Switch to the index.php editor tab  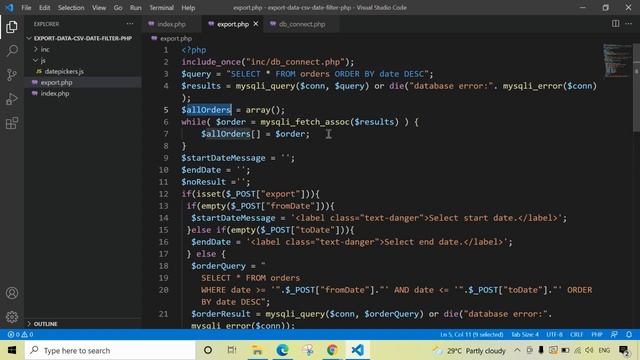coord(171,24)
